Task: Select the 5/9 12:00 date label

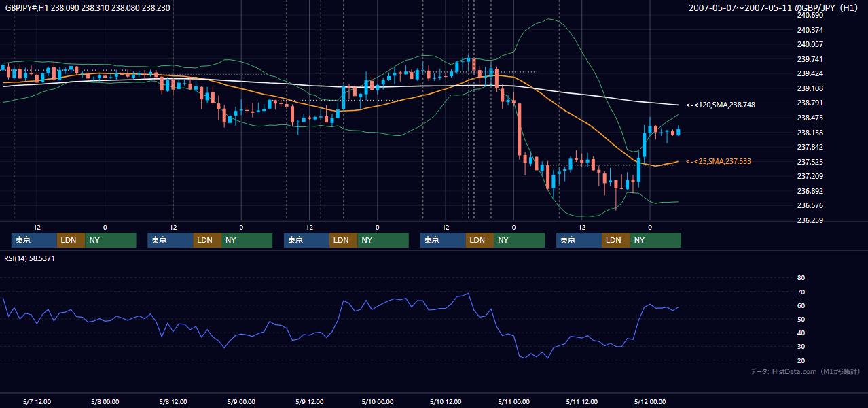Action: point(309,401)
